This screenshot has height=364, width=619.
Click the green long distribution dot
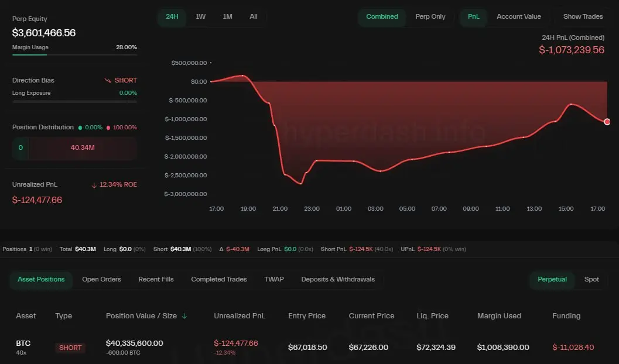coord(80,128)
